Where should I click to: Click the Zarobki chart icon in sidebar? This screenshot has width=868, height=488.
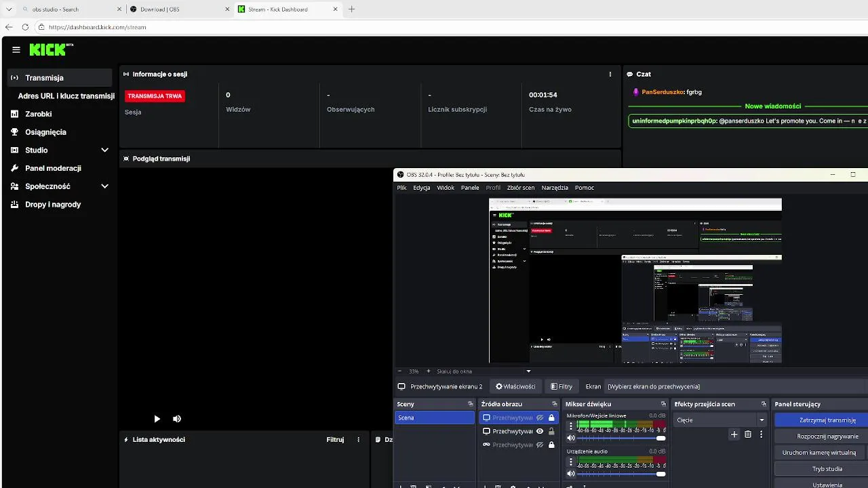pos(15,114)
